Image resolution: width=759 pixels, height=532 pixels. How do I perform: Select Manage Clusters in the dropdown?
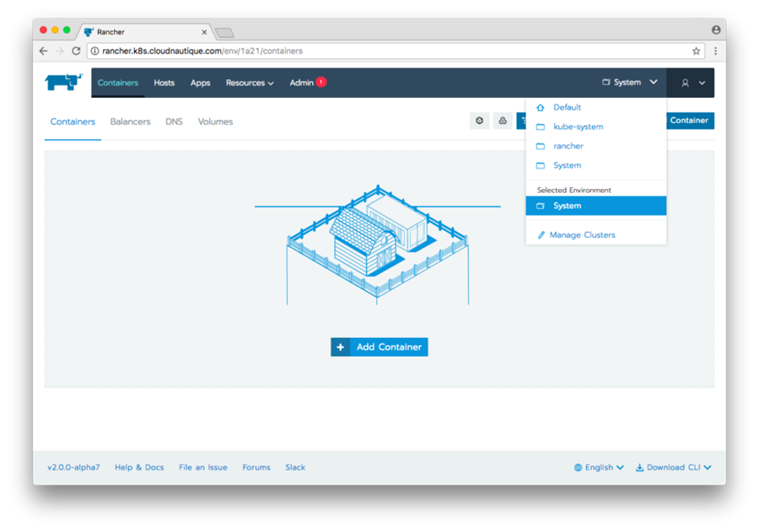[582, 234]
